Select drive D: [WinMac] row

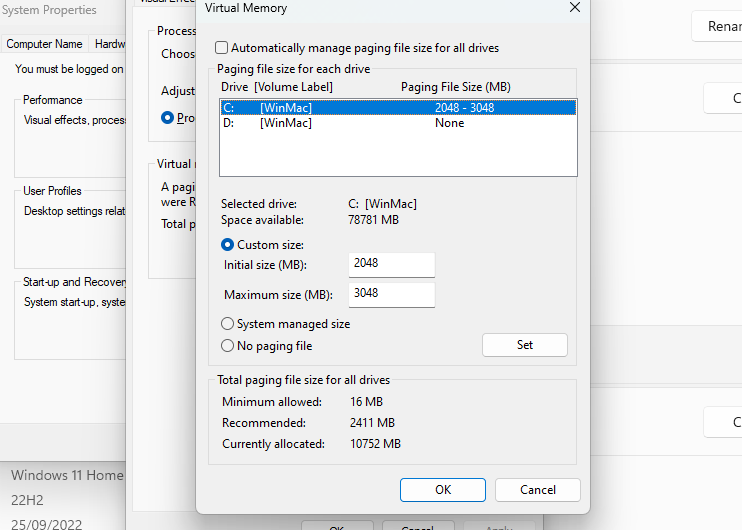click(398, 123)
